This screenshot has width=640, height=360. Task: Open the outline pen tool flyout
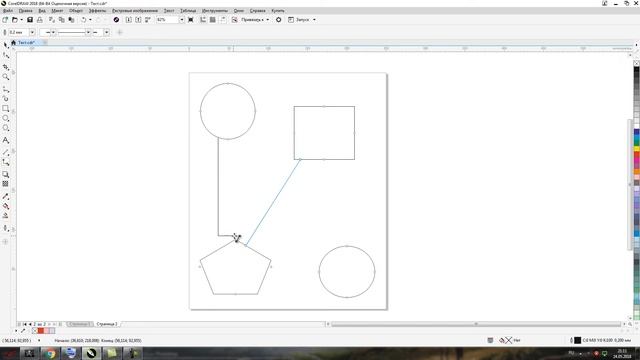pos(6,228)
